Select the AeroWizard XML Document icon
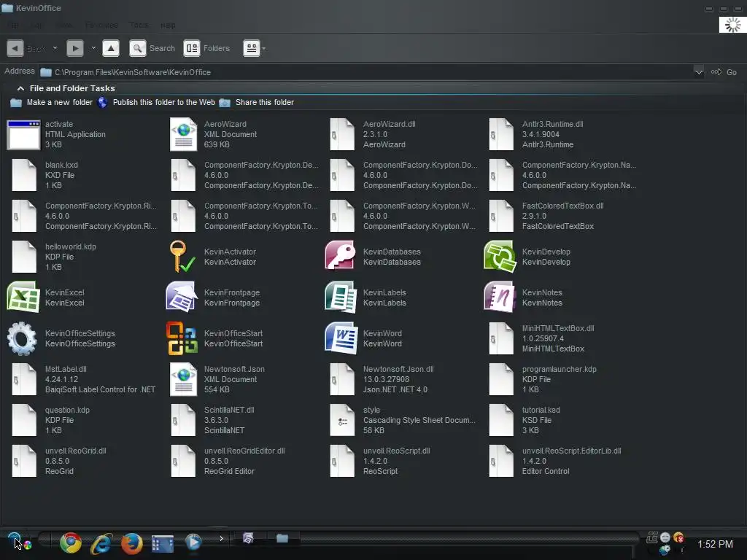The width and height of the screenshot is (747, 560). [x=183, y=134]
